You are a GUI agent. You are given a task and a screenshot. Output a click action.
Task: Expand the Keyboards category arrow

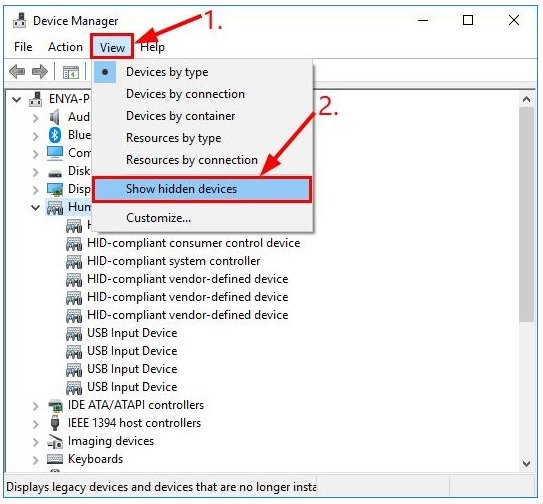(x=35, y=460)
